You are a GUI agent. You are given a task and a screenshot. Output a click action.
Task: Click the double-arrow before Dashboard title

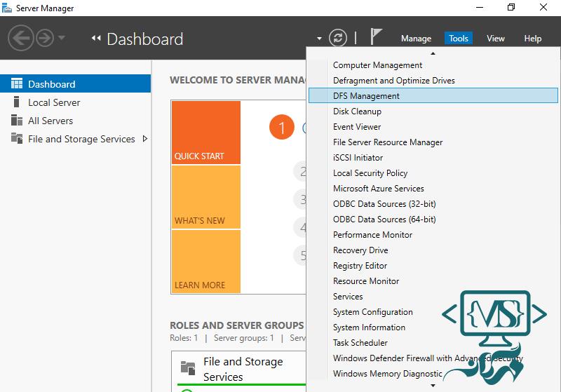tap(95, 38)
